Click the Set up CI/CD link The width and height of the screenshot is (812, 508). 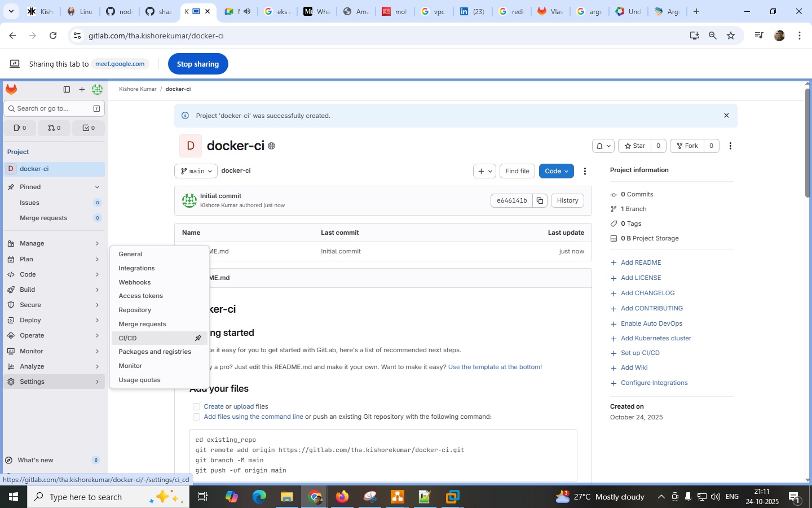coord(640,353)
